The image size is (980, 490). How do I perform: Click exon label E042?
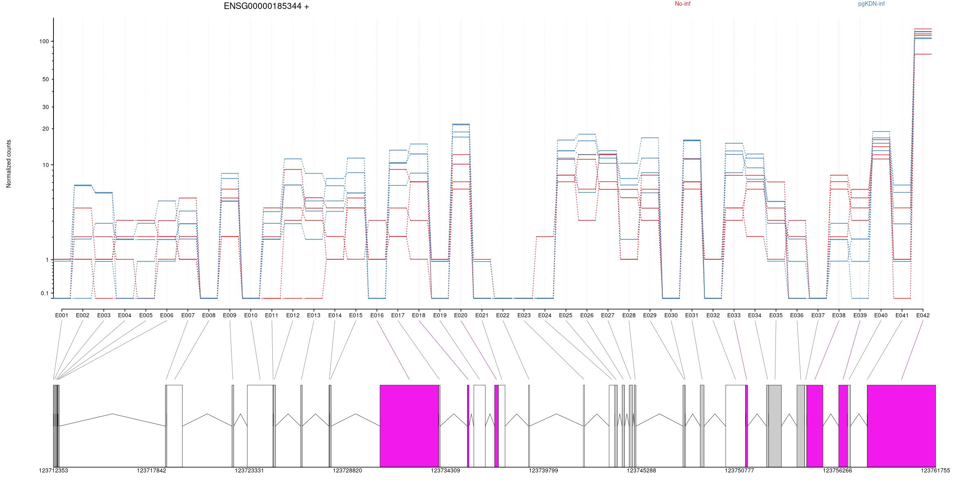(923, 315)
